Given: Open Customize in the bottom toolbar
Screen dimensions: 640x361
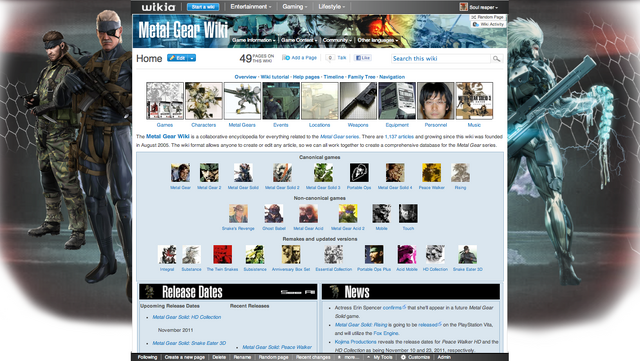Looking at the screenshot, I should (415, 357).
